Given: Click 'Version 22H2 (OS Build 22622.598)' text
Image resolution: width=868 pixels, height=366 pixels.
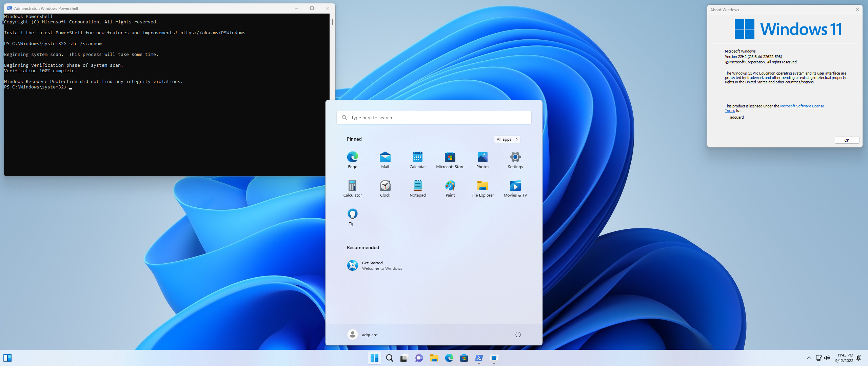Looking at the screenshot, I should [x=753, y=57].
